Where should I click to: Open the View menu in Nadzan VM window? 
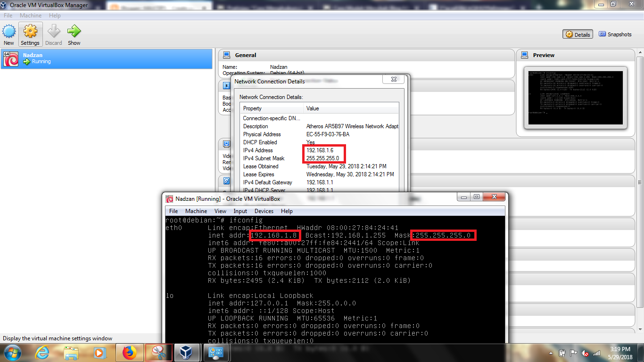[x=220, y=211]
